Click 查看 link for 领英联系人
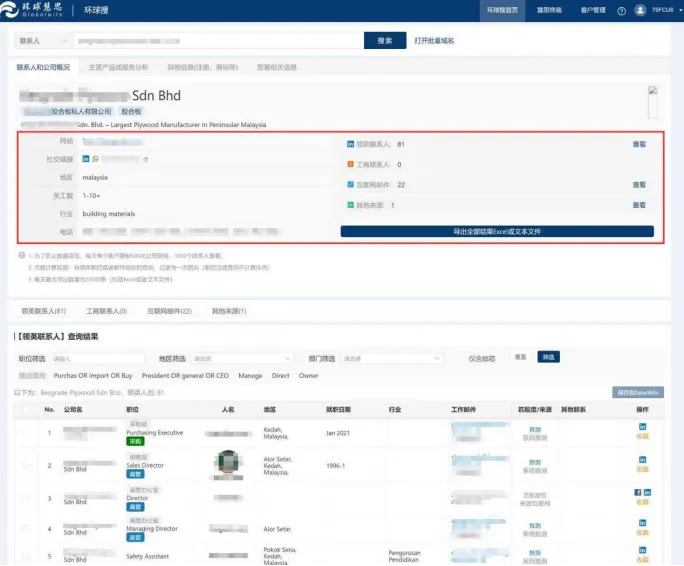The image size is (684, 566). 639,144
